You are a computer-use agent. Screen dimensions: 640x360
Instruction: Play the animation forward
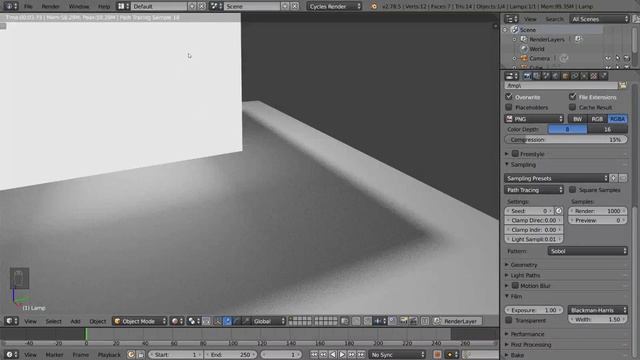[x=342, y=355]
